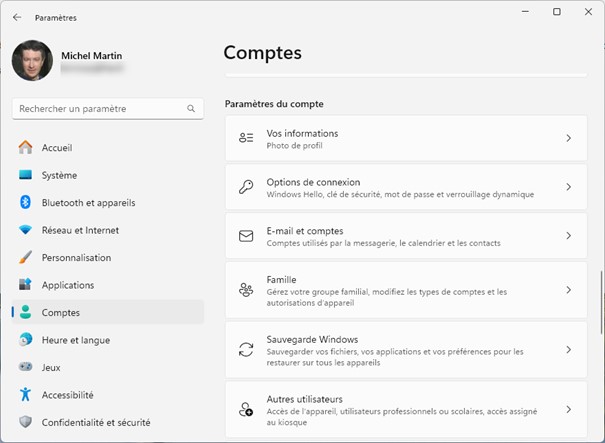Click the Confidentialité et sécurité shield icon
Screen dimensions: 605x443
pyautogui.click(x=26, y=422)
